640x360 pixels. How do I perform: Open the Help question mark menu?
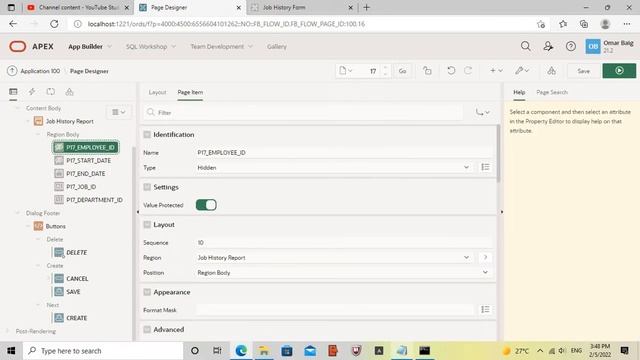coord(571,47)
